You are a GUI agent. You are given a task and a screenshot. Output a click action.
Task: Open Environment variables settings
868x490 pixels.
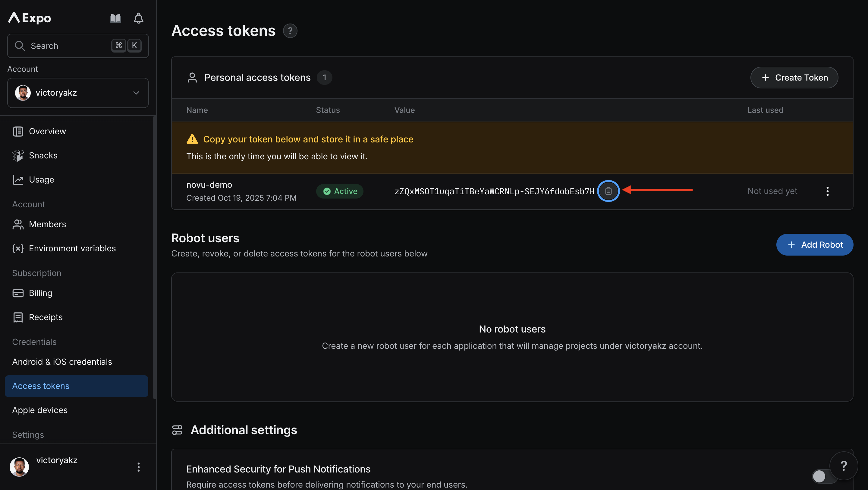[72, 249]
